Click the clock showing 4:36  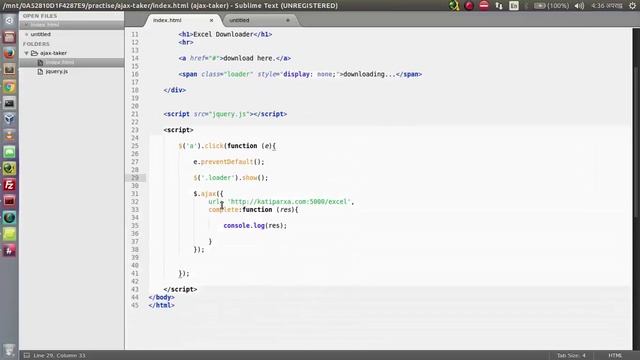point(607,6)
